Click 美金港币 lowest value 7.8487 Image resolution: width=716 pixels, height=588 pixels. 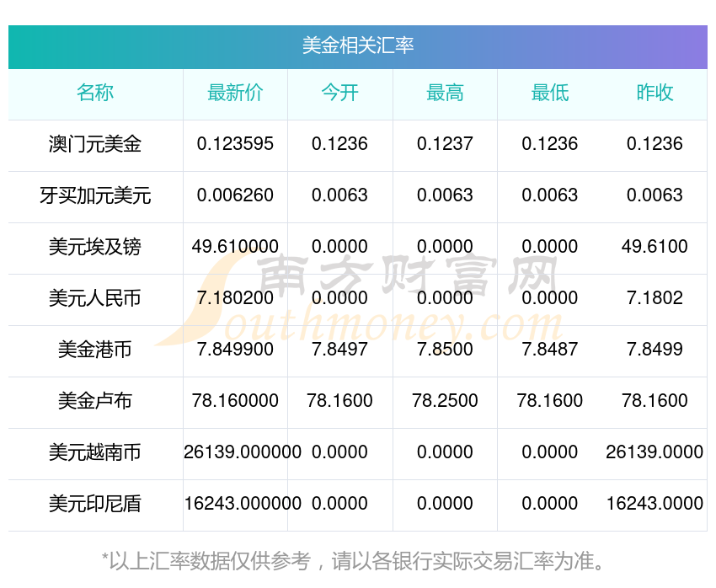[550, 350]
